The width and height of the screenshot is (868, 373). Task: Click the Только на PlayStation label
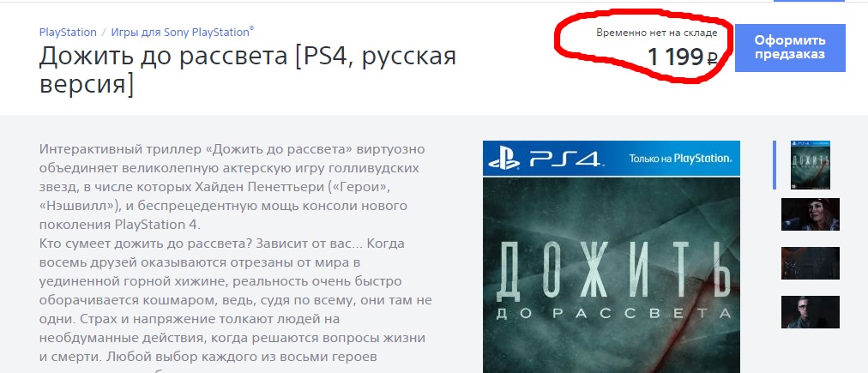coord(679,159)
